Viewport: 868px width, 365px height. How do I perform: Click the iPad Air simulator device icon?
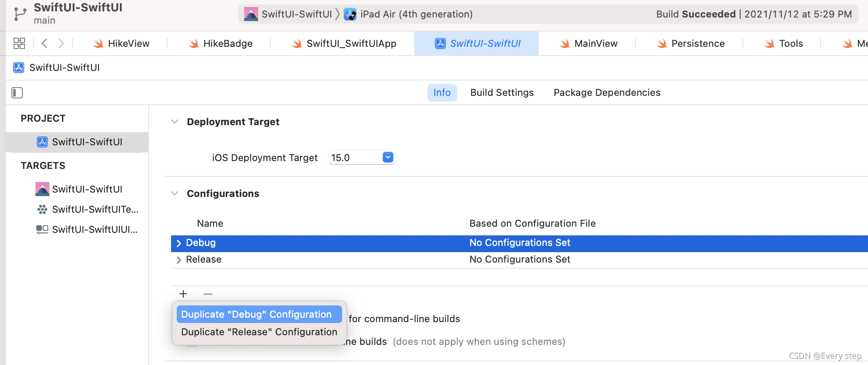(350, 14)
